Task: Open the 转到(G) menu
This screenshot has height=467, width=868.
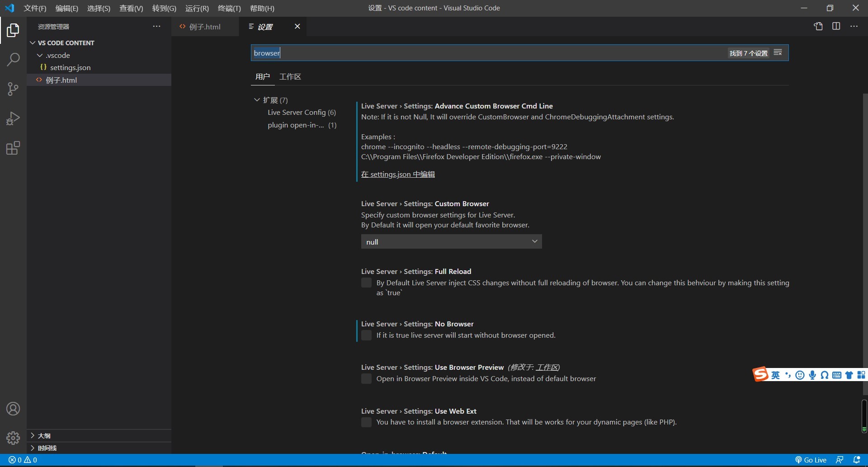Action: [164, 8]
